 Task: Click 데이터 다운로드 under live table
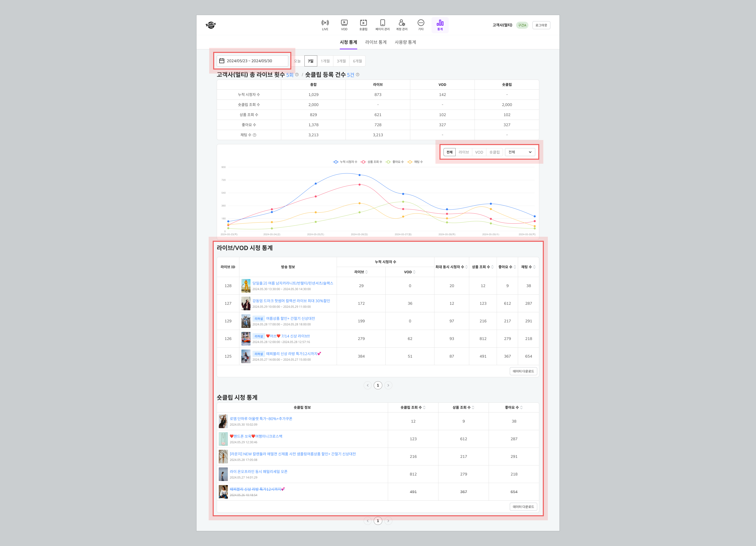pyautogui.click(x=523, y=371)
